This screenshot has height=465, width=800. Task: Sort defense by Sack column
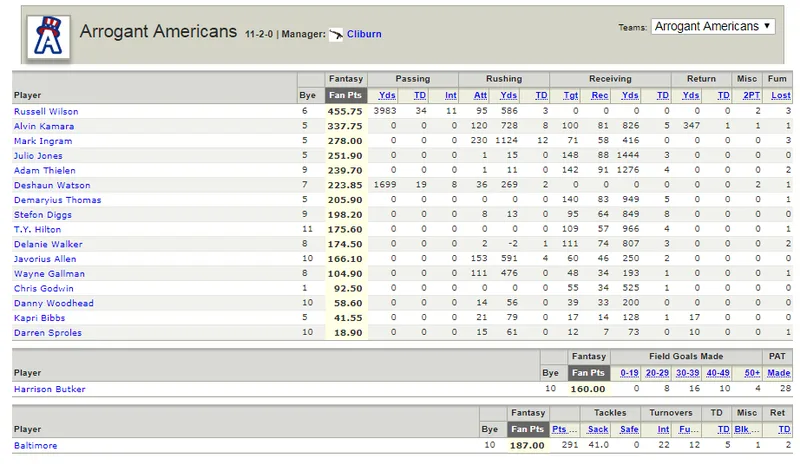pyautogui.click(x=597, y=430)
